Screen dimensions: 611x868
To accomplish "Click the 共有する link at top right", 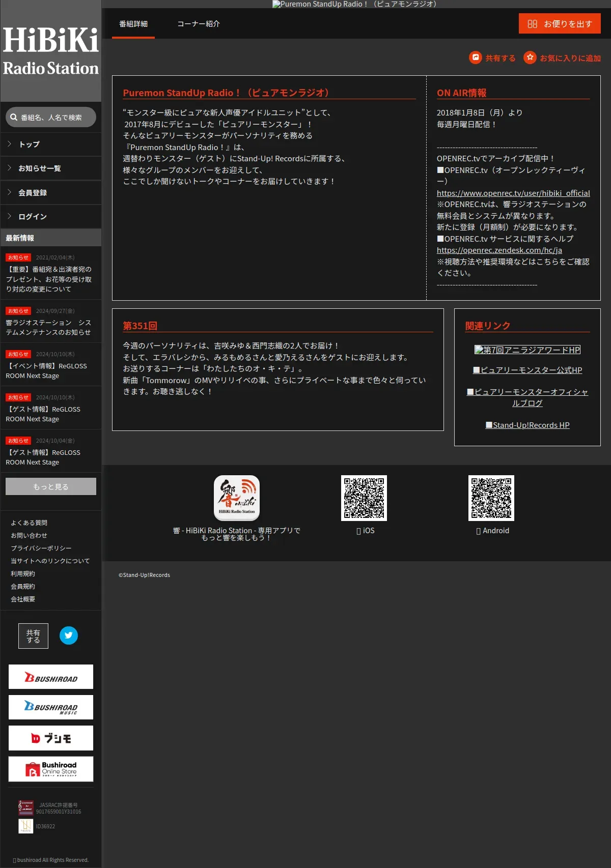I will [492, 57].
